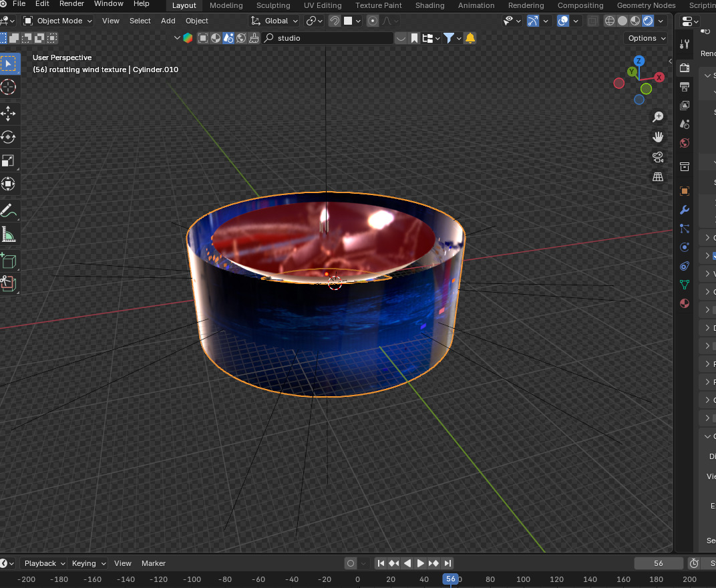Switch perspective/orthographic grid icon

tap(658, 177)
